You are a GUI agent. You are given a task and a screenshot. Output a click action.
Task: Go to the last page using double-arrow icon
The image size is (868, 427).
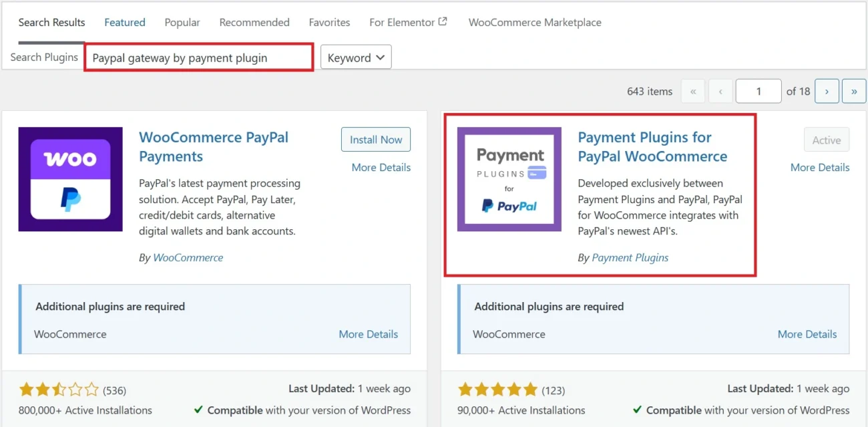pos(853,91)
